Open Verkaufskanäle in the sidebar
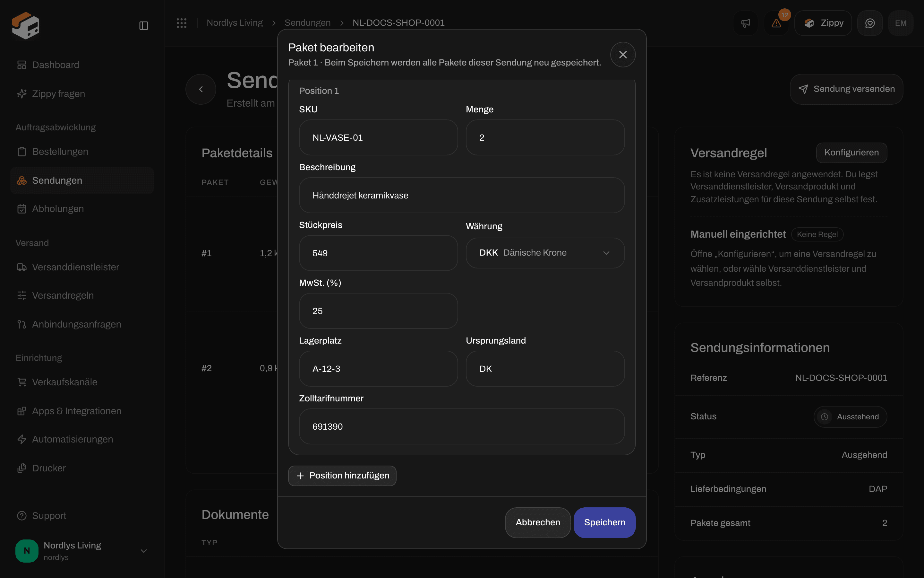Screen dimensions: 924x578 coord(82,382)
